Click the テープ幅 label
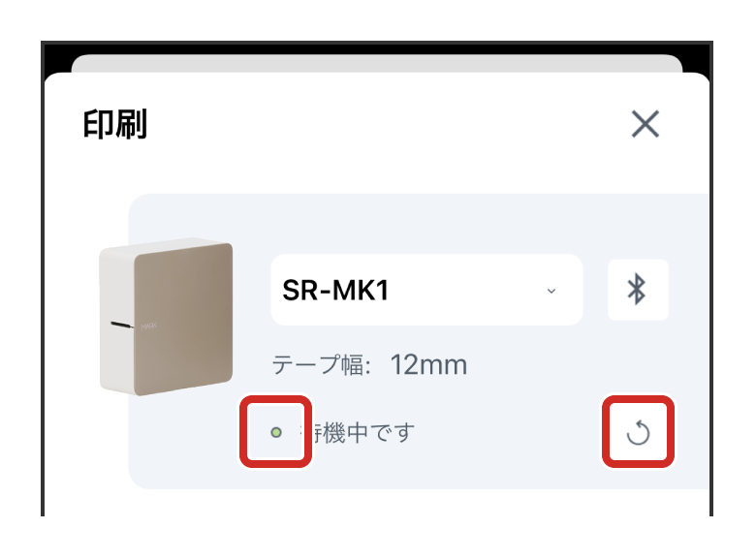 321,365
